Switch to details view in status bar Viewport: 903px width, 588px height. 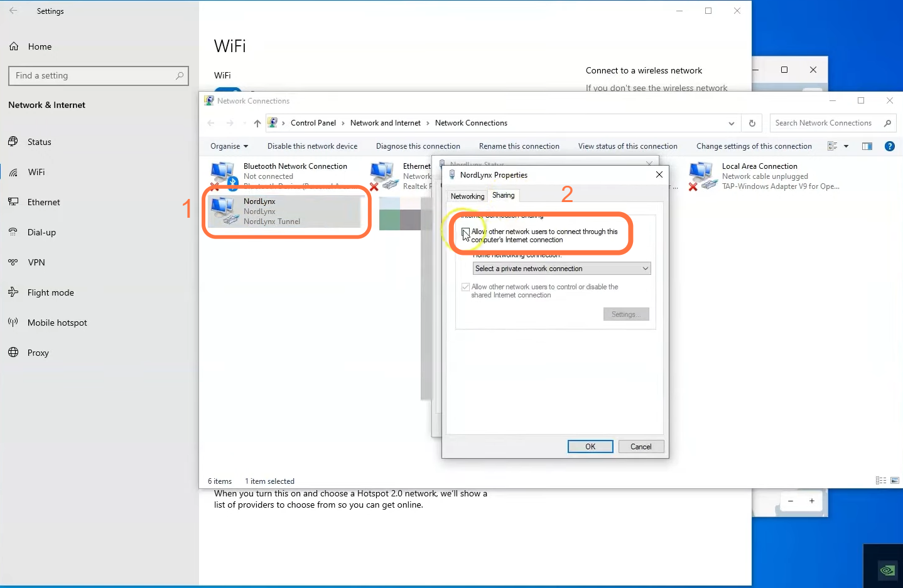click(881, 481)
